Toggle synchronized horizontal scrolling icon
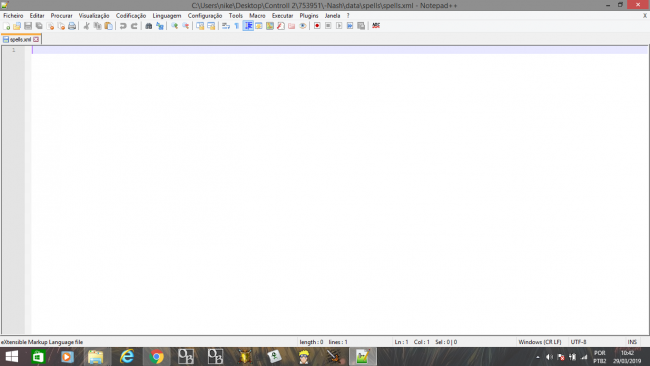 point(211,26)
